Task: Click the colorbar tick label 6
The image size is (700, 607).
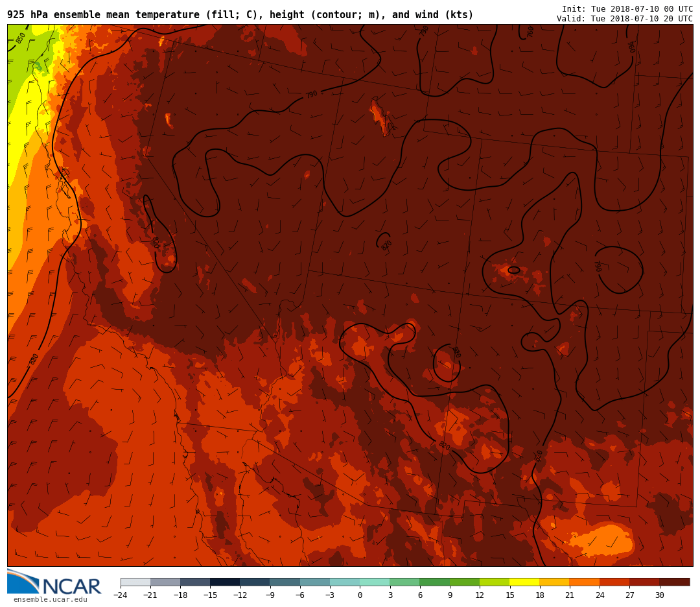Action: pos(419,595)
